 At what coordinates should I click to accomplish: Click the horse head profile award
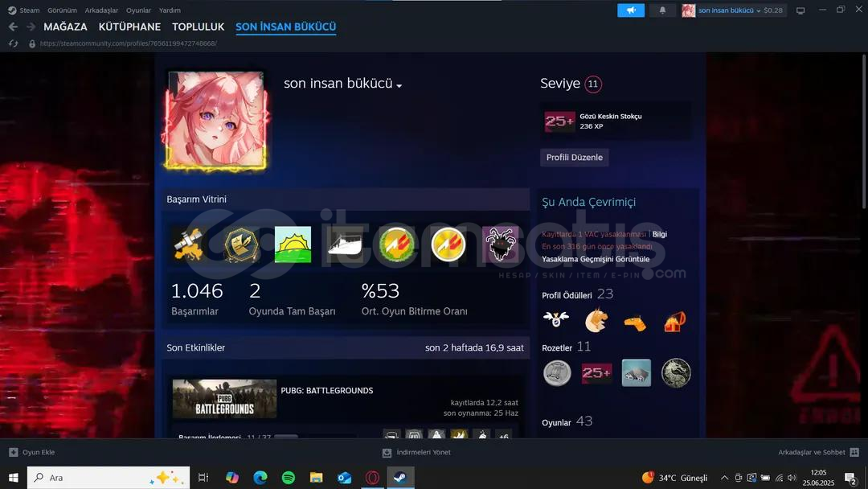pos(596,320)
